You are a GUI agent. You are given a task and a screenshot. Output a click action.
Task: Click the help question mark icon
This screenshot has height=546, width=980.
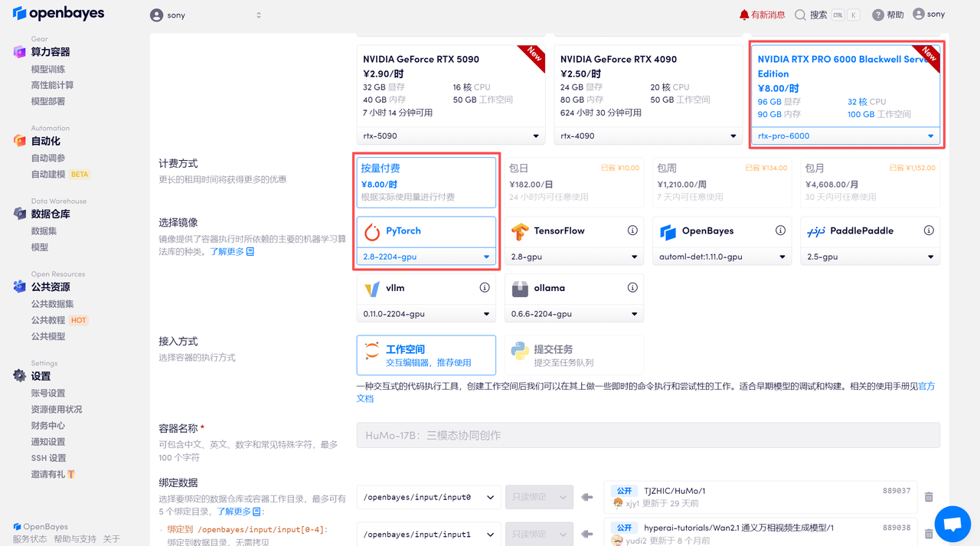click(x=877, y=15)
